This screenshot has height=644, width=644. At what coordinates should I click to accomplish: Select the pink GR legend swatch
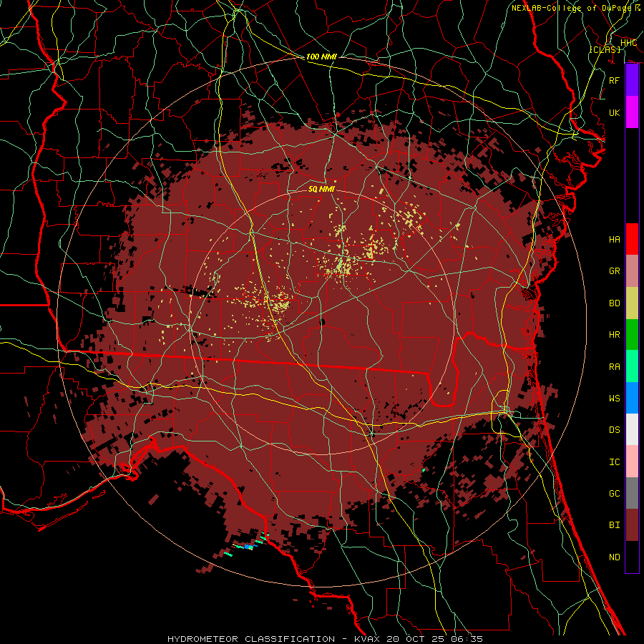(632, 271)
